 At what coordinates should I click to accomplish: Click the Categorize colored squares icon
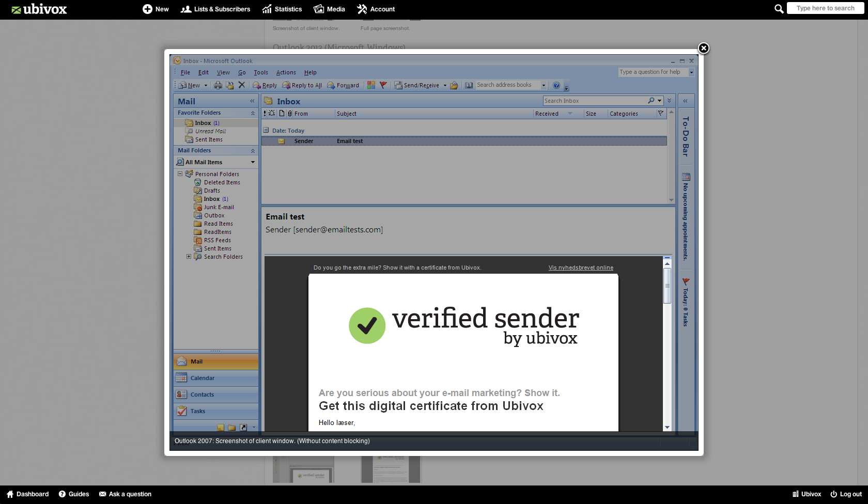point(371,85)
